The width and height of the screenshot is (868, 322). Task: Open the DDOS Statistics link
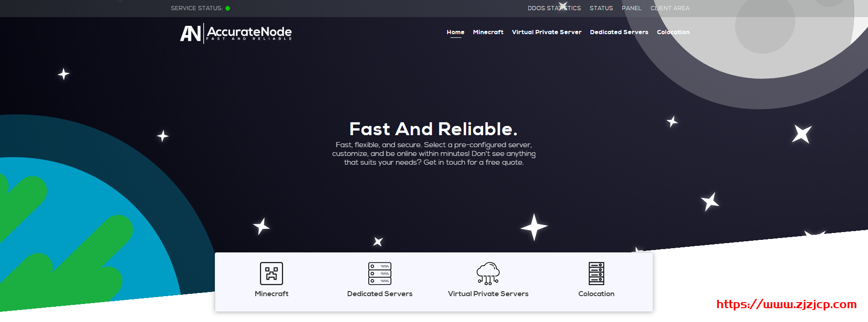pyautogui.click(x=554, y=8)
